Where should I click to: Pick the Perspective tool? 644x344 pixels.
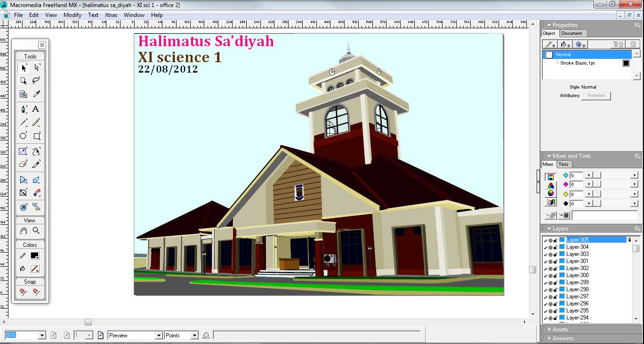click(x=24, y=180)
